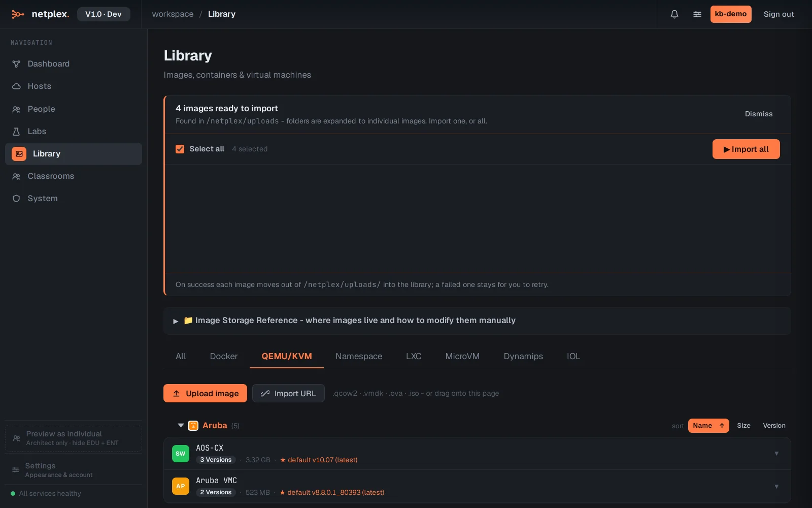This screenshot has width=812, height=508.
Task: Click Preview as individual option
Action: click(74, 438)
